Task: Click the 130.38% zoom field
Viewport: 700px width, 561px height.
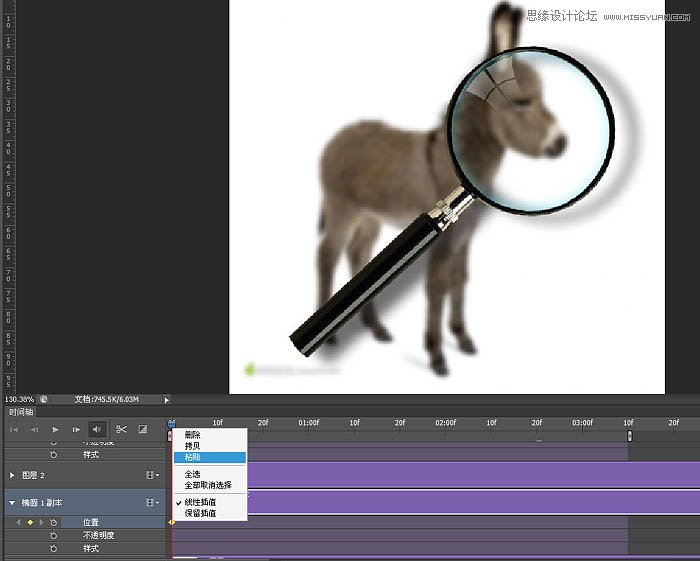Action: tap(19, 399)
